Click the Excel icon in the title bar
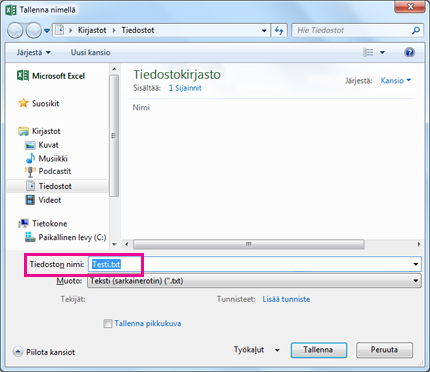Screen dimensions: 430x372 11,10
